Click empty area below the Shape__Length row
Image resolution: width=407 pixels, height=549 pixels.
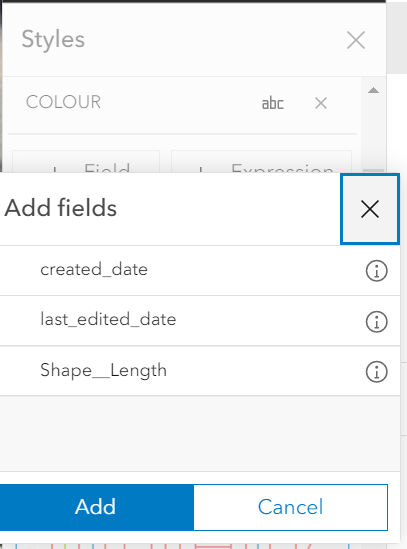pyautogui.click(x=200, y=433)
